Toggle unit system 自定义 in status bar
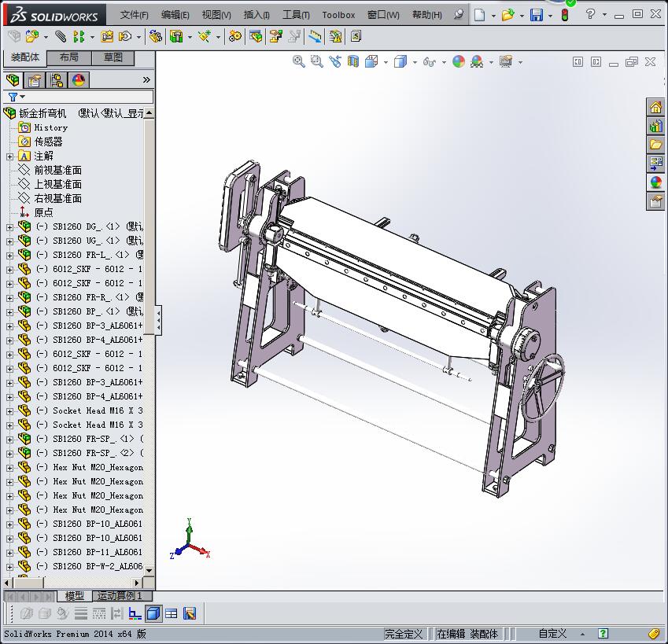Viewport: 668px width, 644px height. pos(553,634)
